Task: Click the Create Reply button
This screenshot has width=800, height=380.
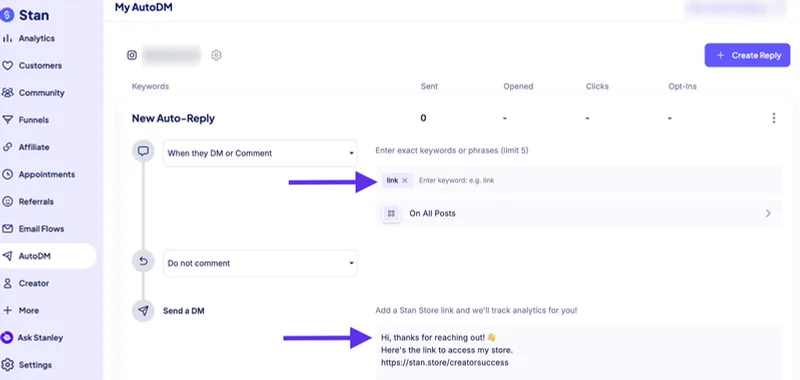Action: [747, 55]
